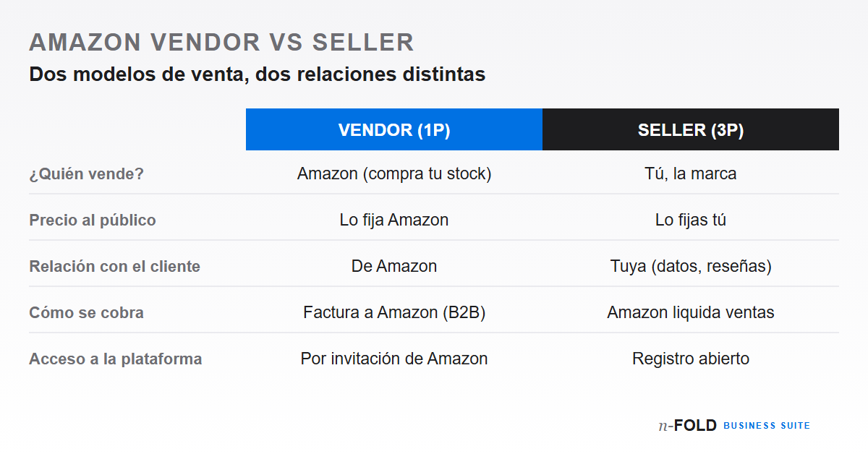Image resolution: width=868 pixels, height=454 pixels.
Task: Click the Dos modelos de venta subtitle
Action: [x=257, y=74]
